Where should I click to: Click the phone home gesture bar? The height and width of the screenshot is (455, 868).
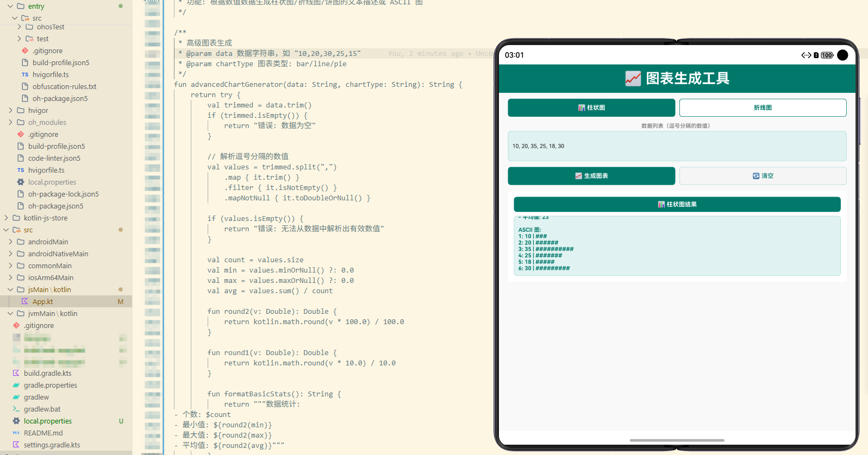[x=677, y=440]
